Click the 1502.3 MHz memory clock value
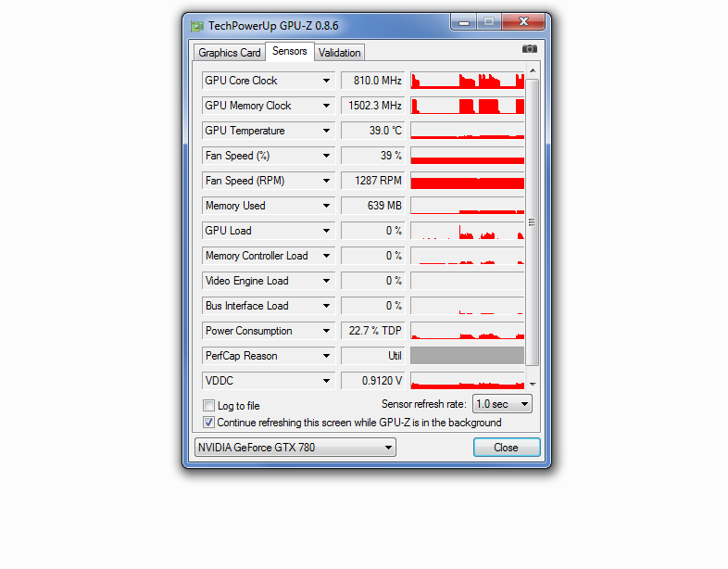728x569 pixels. tap(373, 106)
